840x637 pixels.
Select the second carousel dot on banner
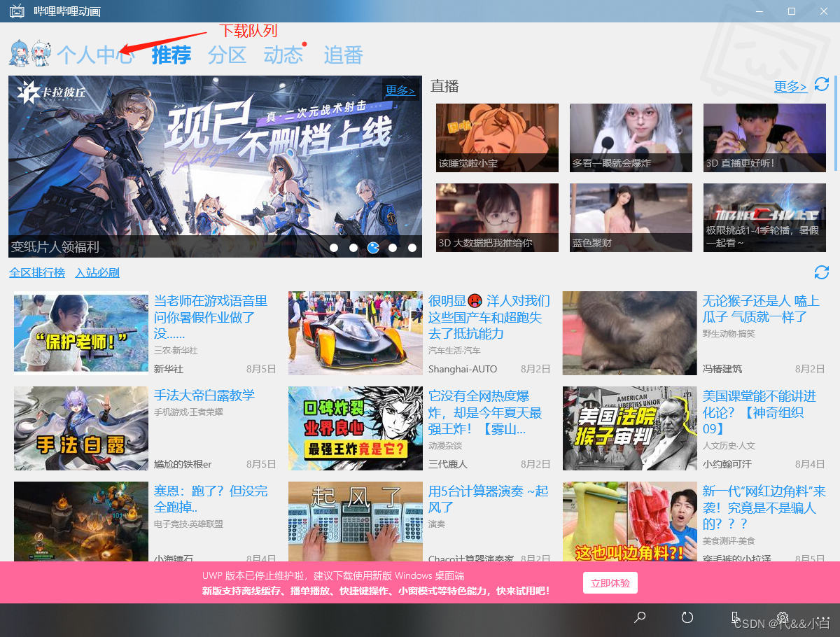coord(353,247)
